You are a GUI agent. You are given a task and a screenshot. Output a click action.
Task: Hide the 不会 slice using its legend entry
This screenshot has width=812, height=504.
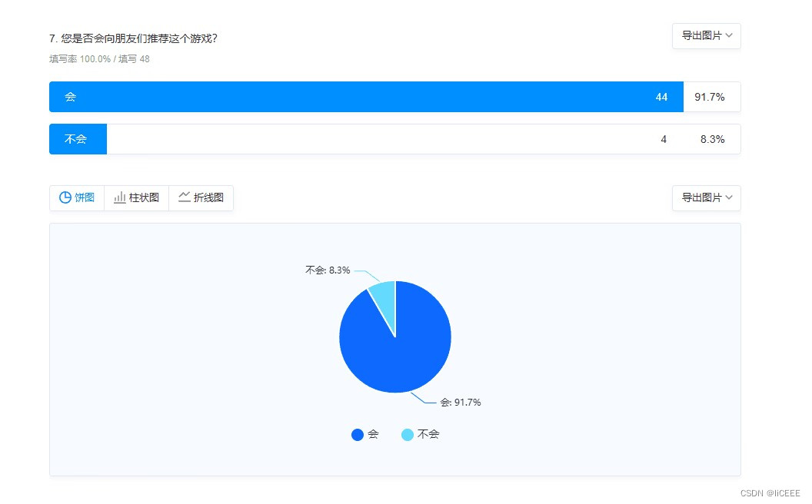tap(420, 434)
